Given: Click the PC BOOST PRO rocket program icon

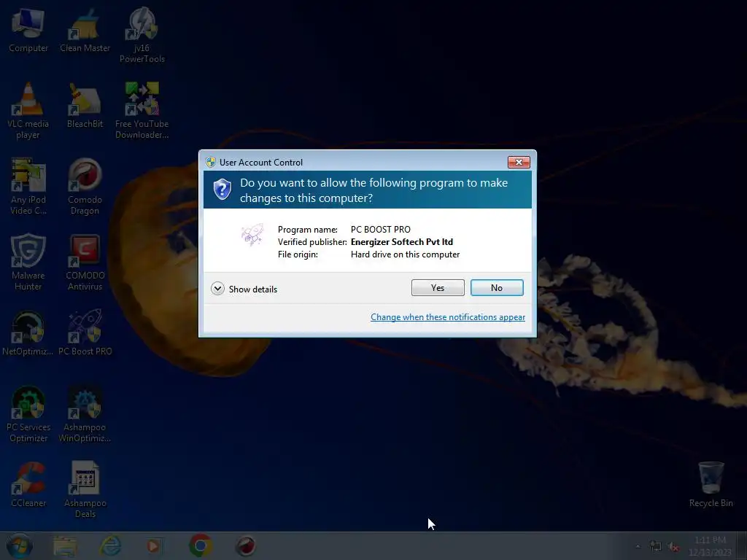Looking at the screenshot, I should tap(252, 235).
